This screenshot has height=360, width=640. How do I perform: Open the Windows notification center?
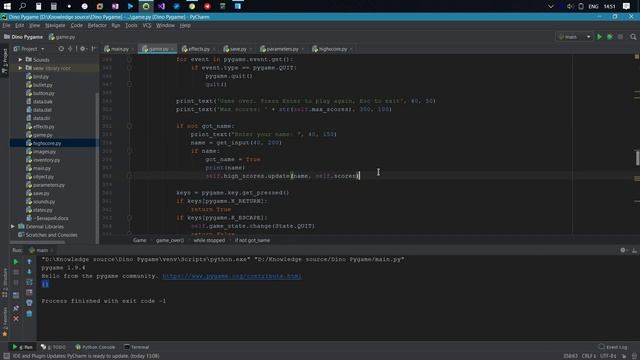point(626,6)
